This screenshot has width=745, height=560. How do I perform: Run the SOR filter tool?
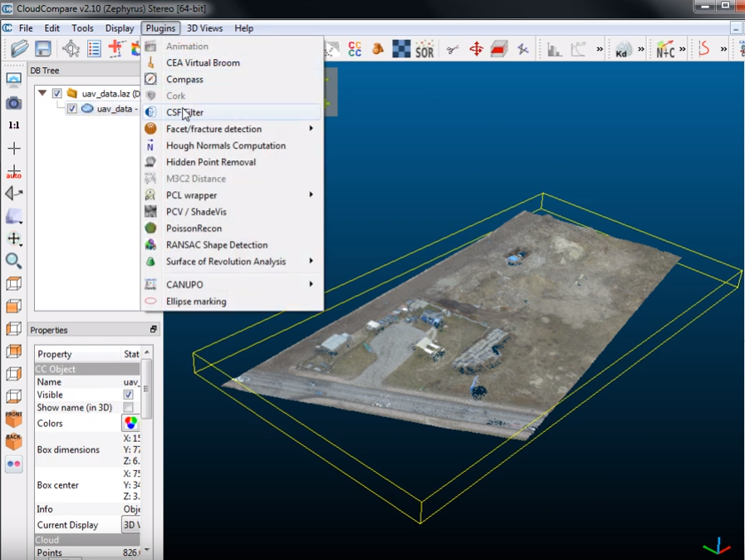pos(424,49)
